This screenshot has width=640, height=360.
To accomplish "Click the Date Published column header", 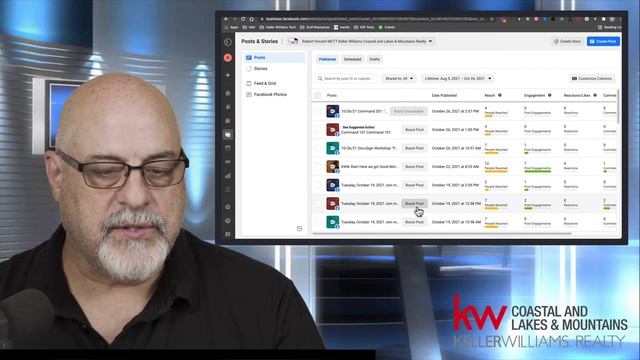I will point(444,96).
